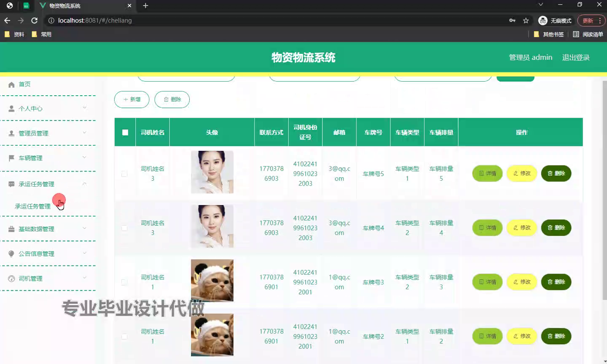Open the Chrome three-dot menu

[x=600, y=20]
